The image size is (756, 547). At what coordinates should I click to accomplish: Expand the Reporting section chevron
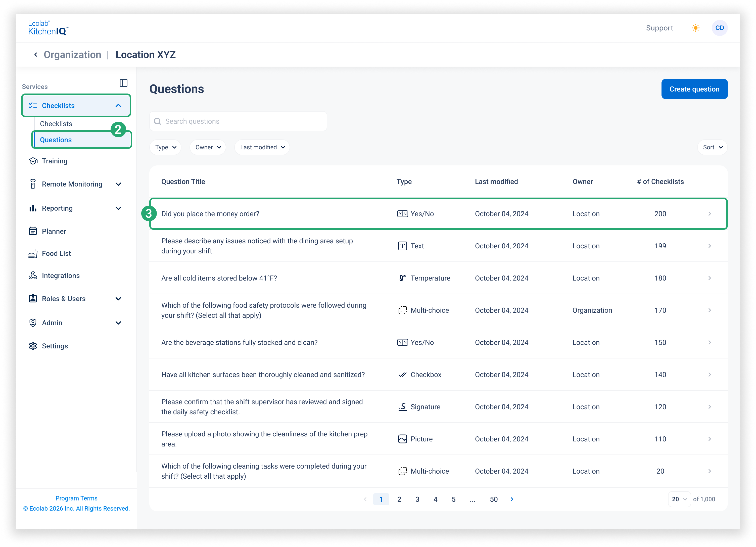(118, 208)
